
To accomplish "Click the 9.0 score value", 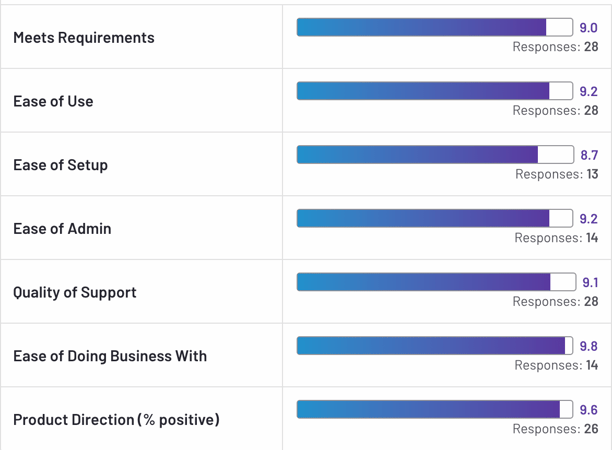I will click(x=589, y=28).
